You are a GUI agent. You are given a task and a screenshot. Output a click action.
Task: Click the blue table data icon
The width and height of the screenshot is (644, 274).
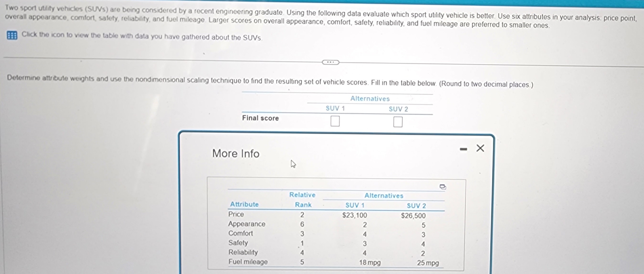pyautogui.click(x=12, y=35)
